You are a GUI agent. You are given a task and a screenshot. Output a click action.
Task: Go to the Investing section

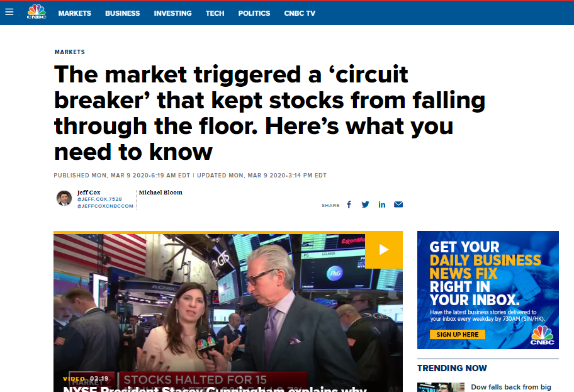tap(173, 13)
